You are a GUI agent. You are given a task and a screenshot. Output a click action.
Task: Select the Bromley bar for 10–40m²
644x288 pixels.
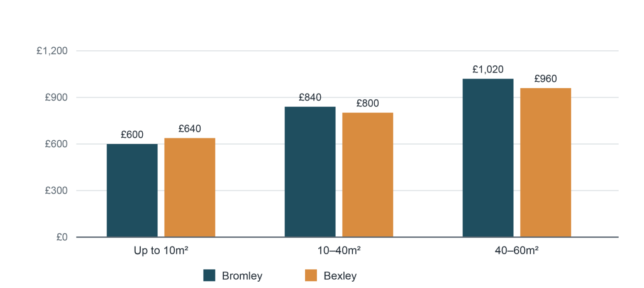click(310, 172)
